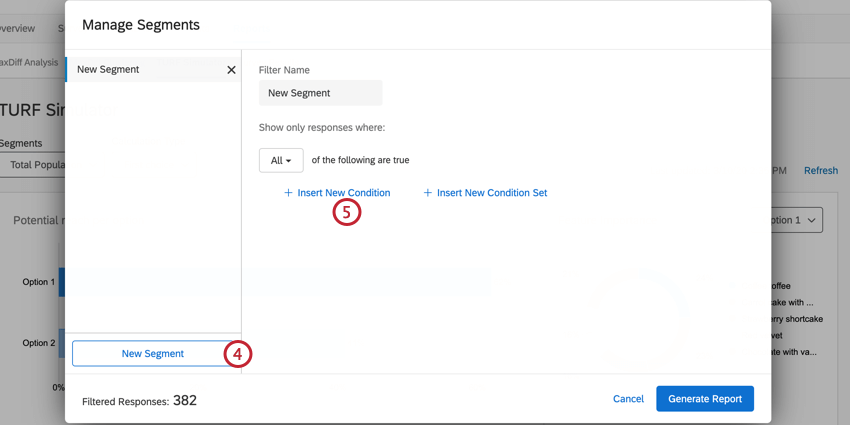Remove New Segment with the X icon
Viewport: 850px width, 425px height.
click(x=231, y=70)
